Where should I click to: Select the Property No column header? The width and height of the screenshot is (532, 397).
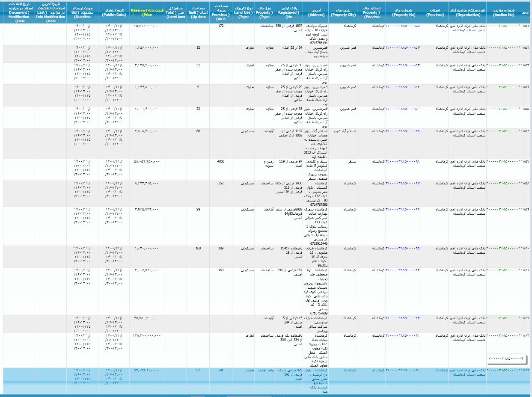(x=402, y=12)
